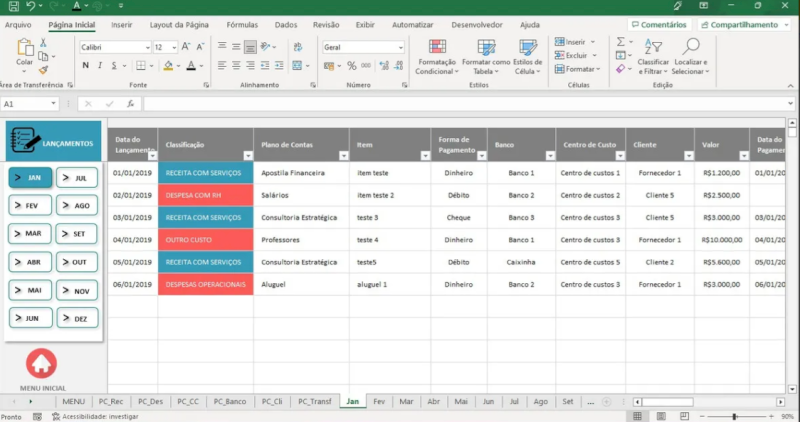Switch to the Fev sheet tab
This screenshot has width=800, height=422.
coord(379,401)
